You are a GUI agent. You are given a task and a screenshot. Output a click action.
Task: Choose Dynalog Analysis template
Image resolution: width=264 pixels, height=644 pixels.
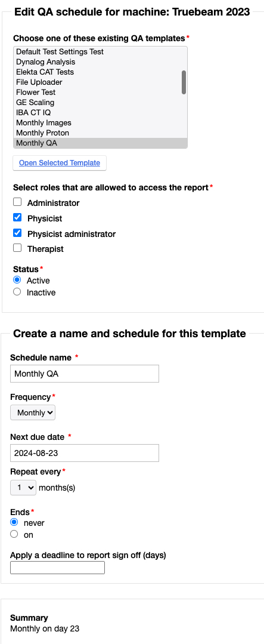point(98,62)
